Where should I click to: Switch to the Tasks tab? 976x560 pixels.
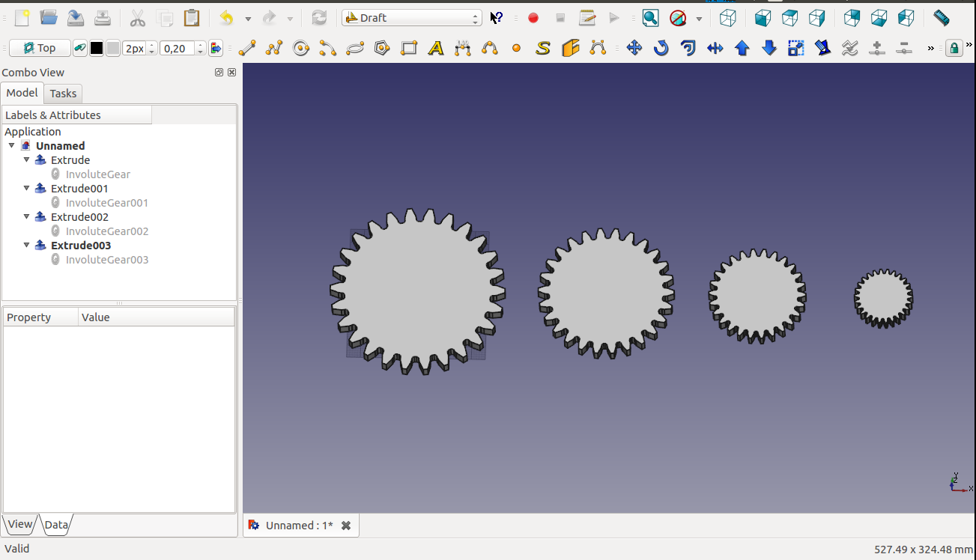point(63,94)
